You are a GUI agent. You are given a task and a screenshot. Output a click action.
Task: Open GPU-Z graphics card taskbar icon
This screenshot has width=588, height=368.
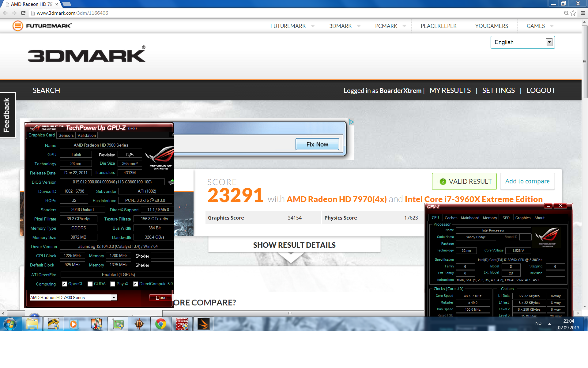118,324
